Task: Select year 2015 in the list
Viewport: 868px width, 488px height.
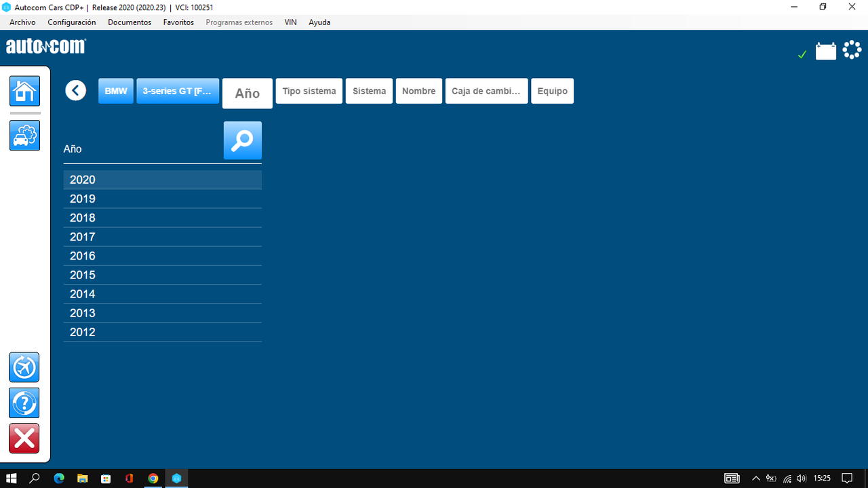Action: pyautogui.click(x=163, y=274)
